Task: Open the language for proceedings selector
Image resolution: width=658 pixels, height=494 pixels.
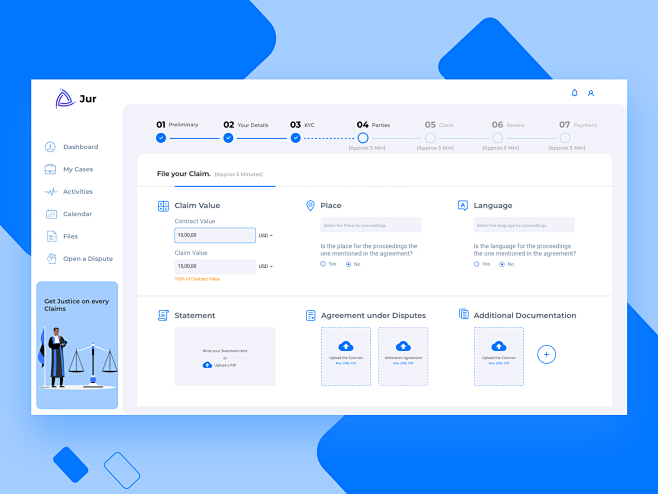Action: pos(524,225)
